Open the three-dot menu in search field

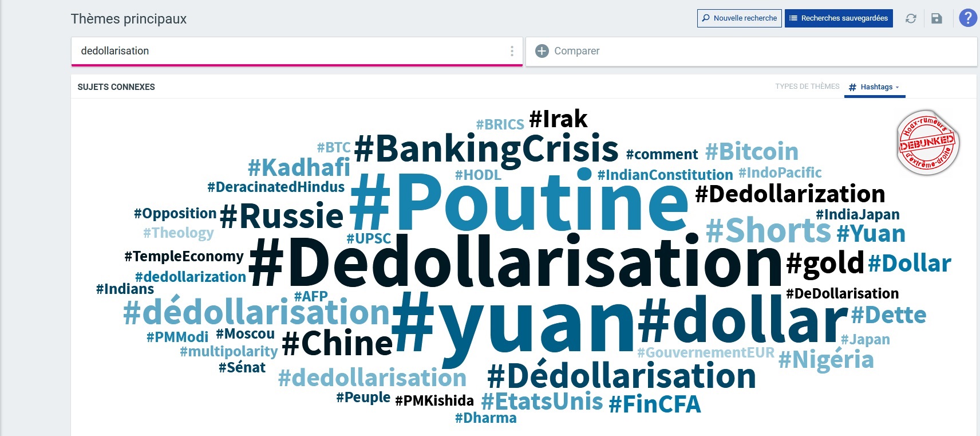point(512,51)
